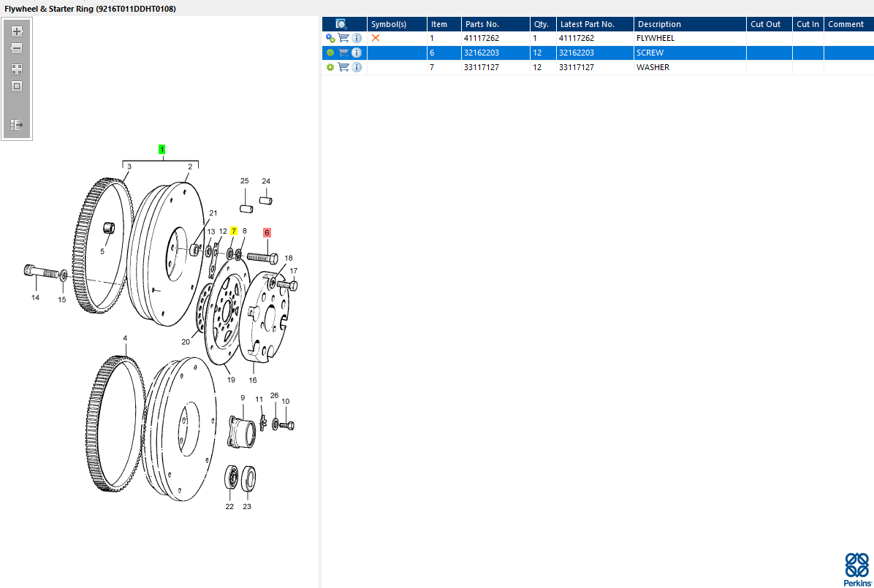Click callout 14 in the diagram

(x=35, y=297)
